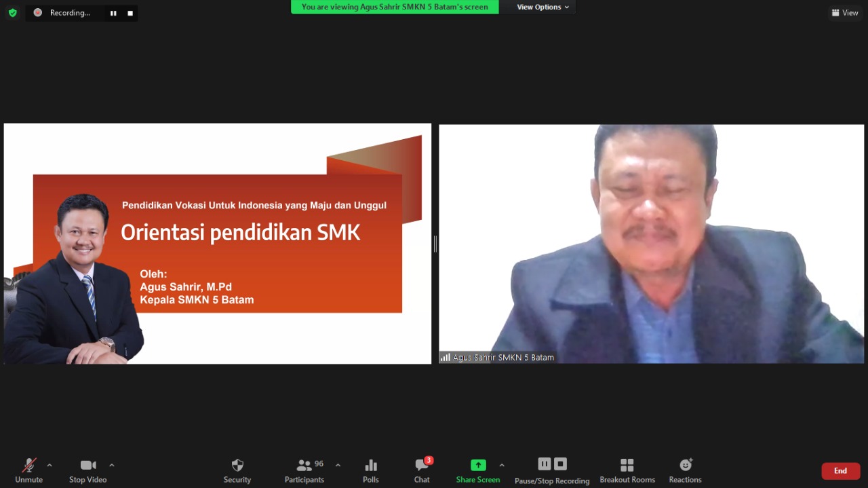This screenshot has height=488, width=868.
Task: Click the 'Recording...' indicator text
Action: pos(70,13)
